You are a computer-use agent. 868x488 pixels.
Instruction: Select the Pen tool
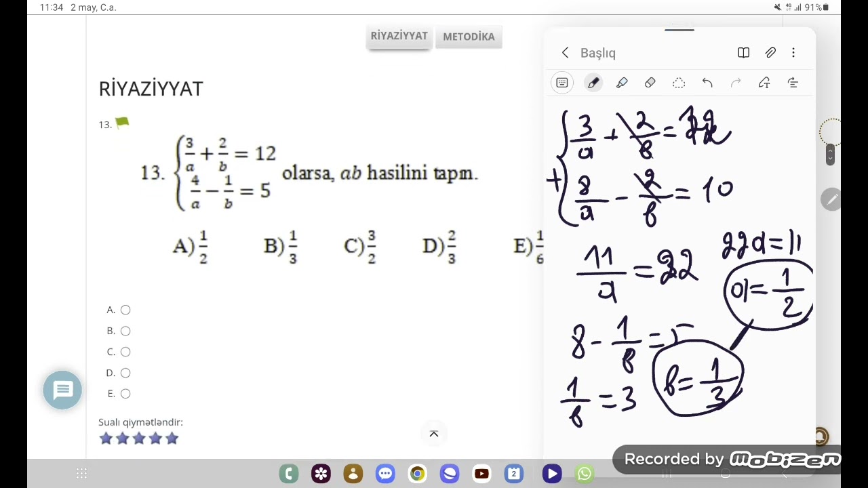593,83
